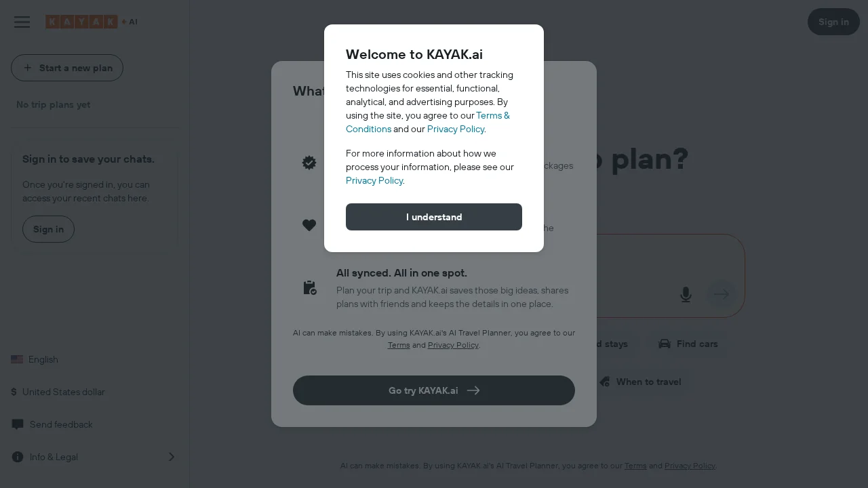Activate the microphone voice input icon

[686, 294]
